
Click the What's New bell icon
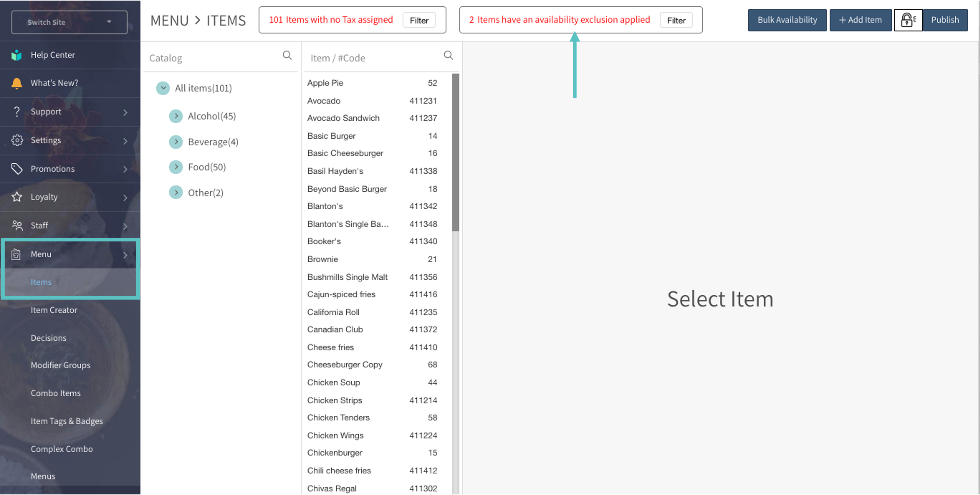tap(17, 83)
